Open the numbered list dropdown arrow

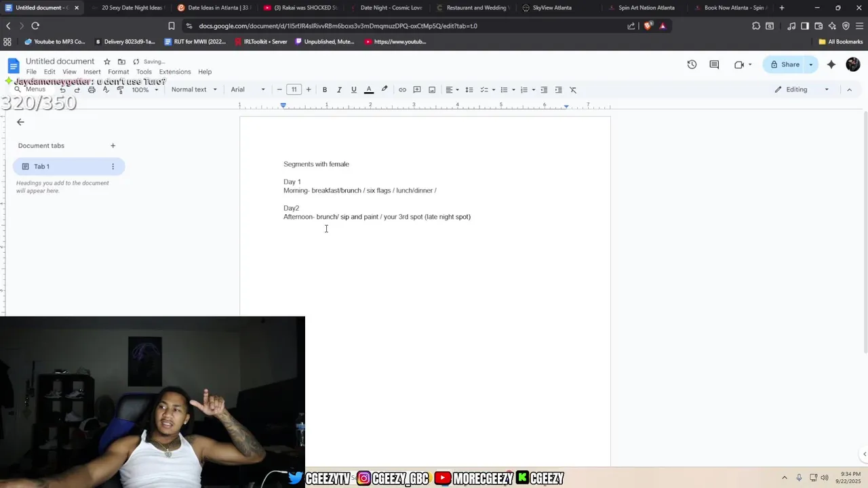tap(534, 89)
